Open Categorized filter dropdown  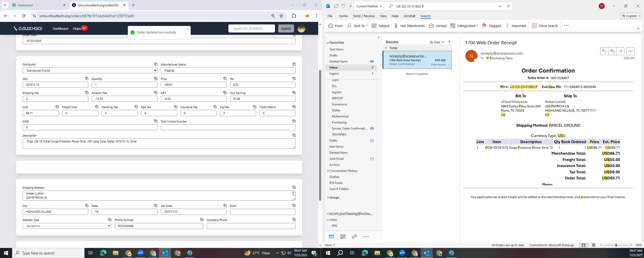pyautogui.click(x=464, y=26)
